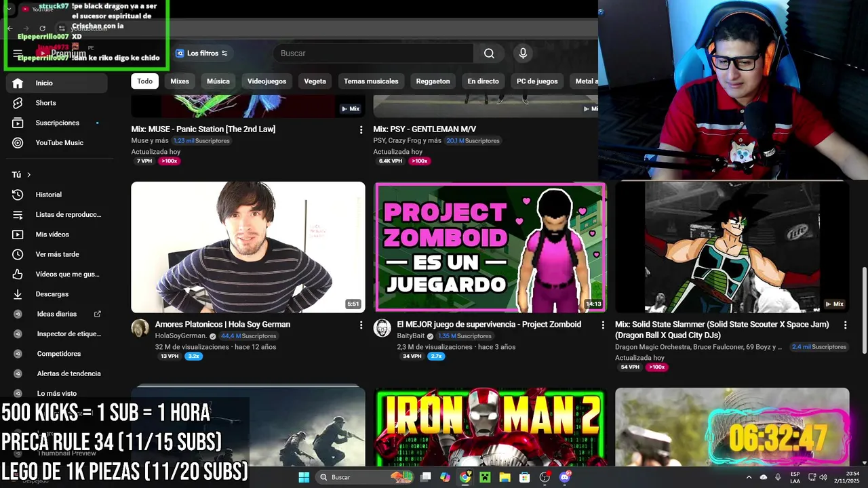Open vidIQ Lo más visto
This screenshot has height=488, width=868.
click(56, 393)
